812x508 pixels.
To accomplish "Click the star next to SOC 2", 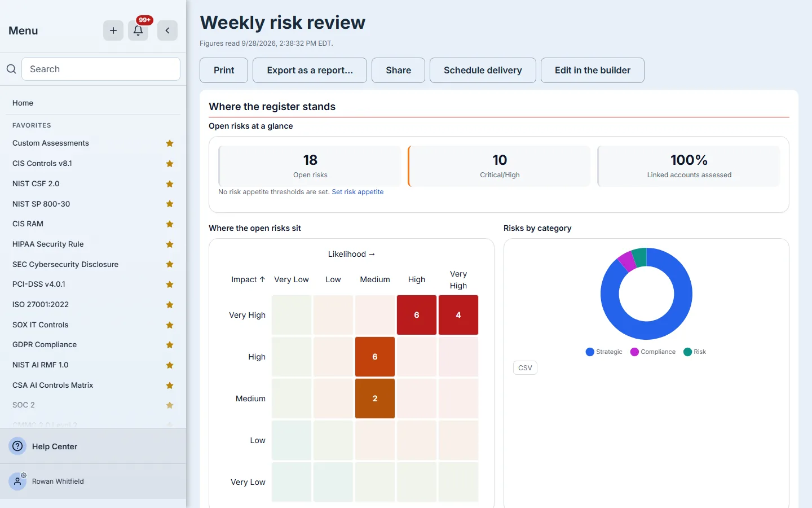I will [170, 405].
